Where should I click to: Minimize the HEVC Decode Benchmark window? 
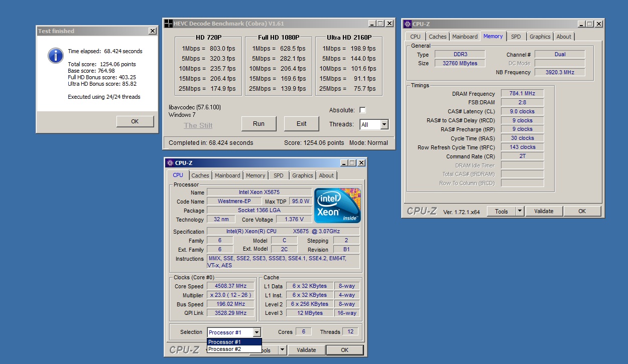[371, 24]
